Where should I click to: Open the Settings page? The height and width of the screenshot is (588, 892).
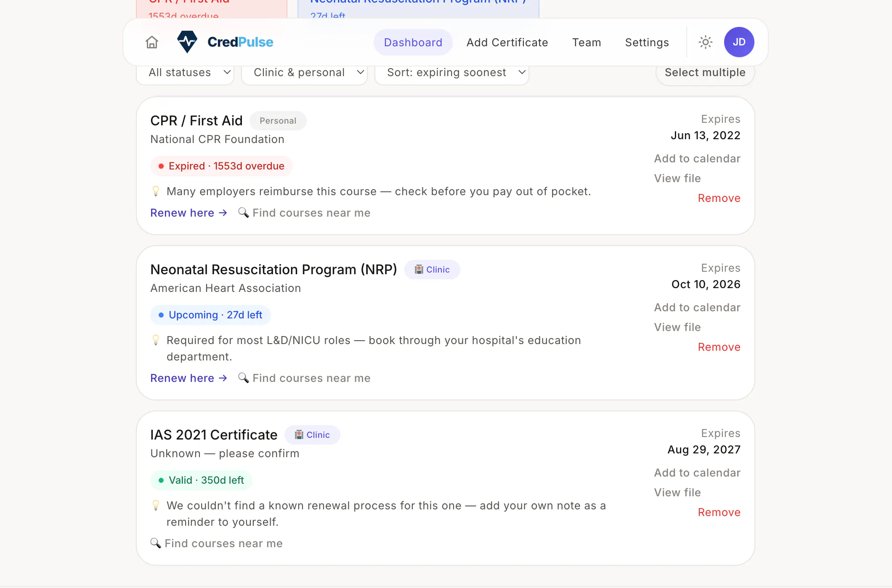point(647,42)
